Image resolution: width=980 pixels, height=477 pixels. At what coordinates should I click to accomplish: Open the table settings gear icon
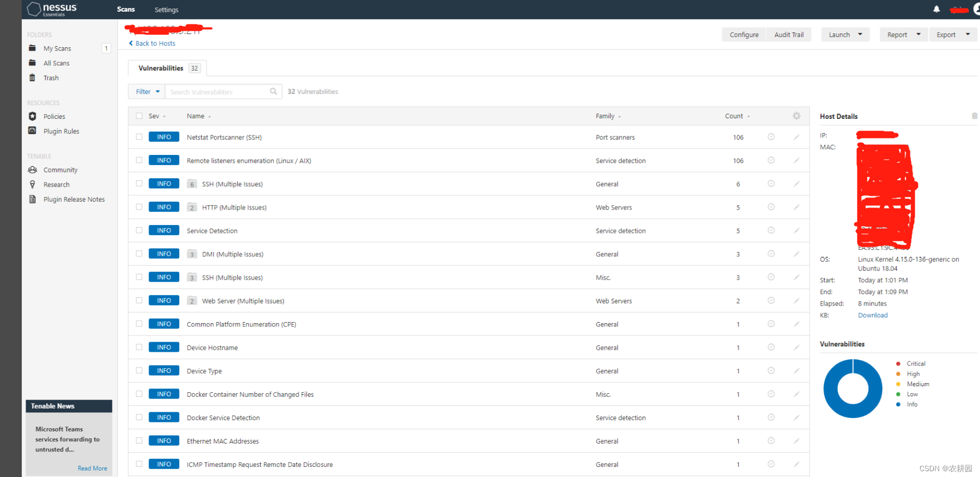tap(796, 116)
